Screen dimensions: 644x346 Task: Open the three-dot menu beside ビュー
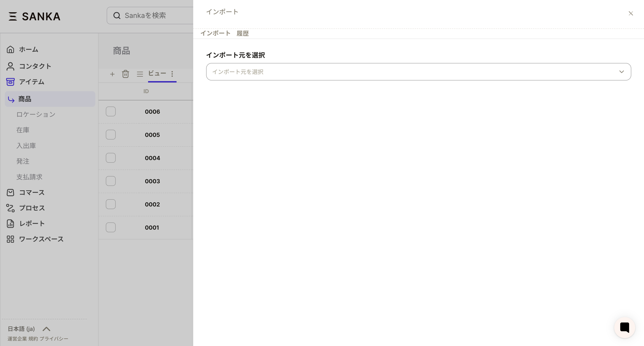pyautogui.click(x=172, y=74)
